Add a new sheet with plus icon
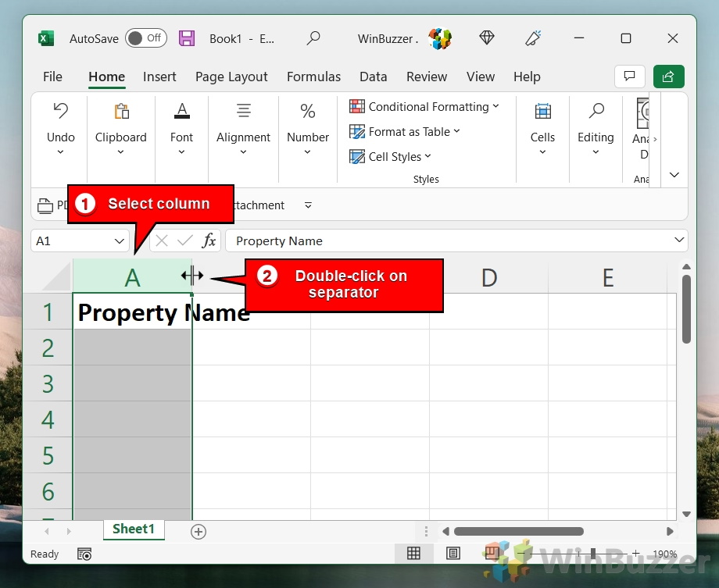Viewport: 719px width, 588px height. [198, 532]
